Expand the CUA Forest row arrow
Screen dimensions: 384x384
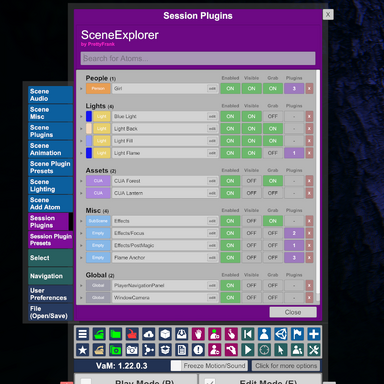pos(81,181)
